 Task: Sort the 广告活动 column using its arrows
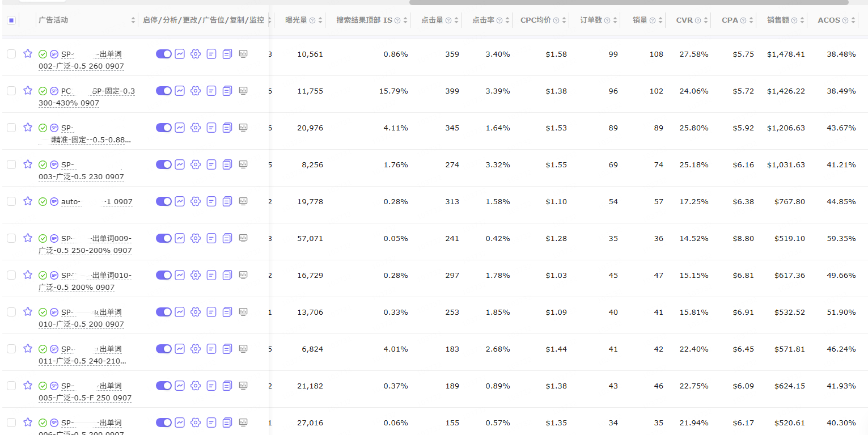click(133, 20)
